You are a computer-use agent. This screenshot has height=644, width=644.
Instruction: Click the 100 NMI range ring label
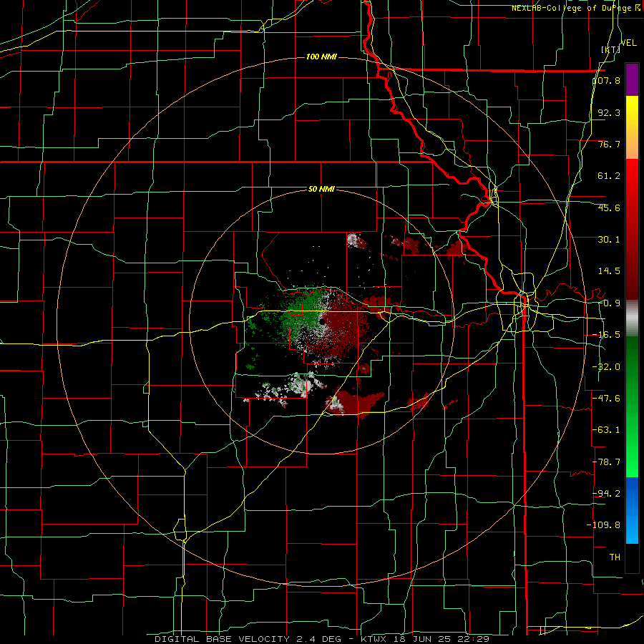click(321, 57)
